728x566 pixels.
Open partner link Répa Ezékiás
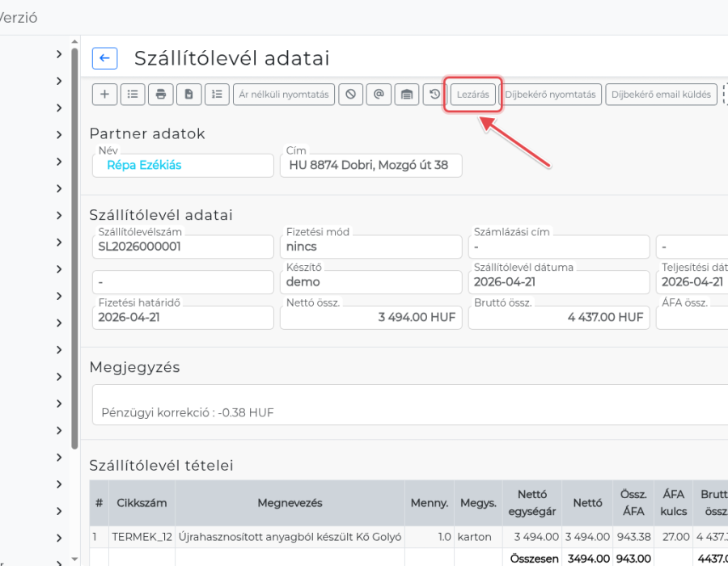pos(144,165)
